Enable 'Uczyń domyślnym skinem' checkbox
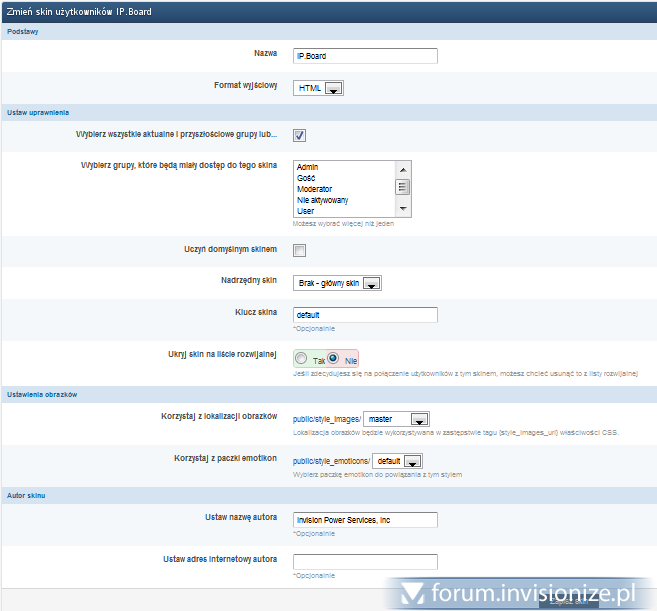 pos(299,250)
